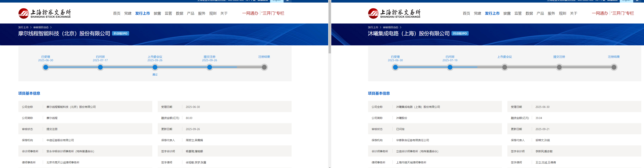Click the SSE logo on the 摩尔线程 page
This screenshot has width=644, height=168.
pos(44,13)
